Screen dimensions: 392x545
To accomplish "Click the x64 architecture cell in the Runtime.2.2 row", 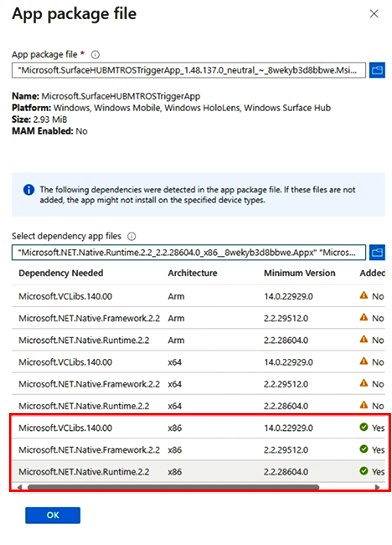I will [x=175, y=406].
